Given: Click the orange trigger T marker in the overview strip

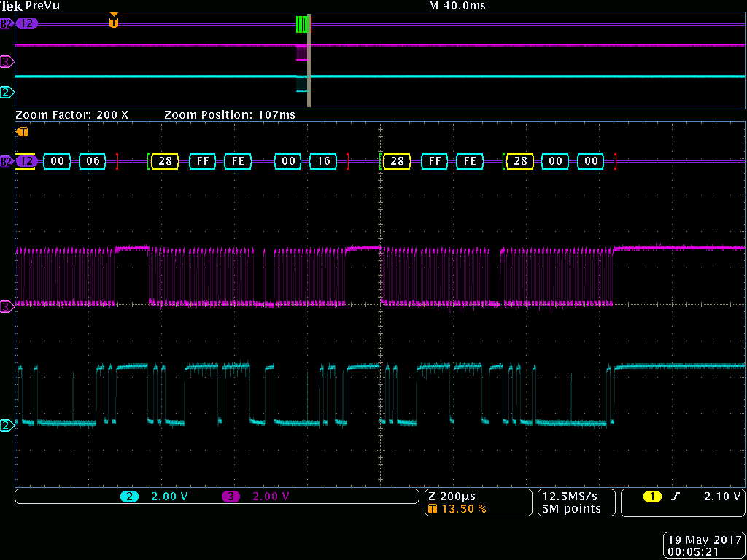Looking at the screenshot, I should (x=113, y=22).
